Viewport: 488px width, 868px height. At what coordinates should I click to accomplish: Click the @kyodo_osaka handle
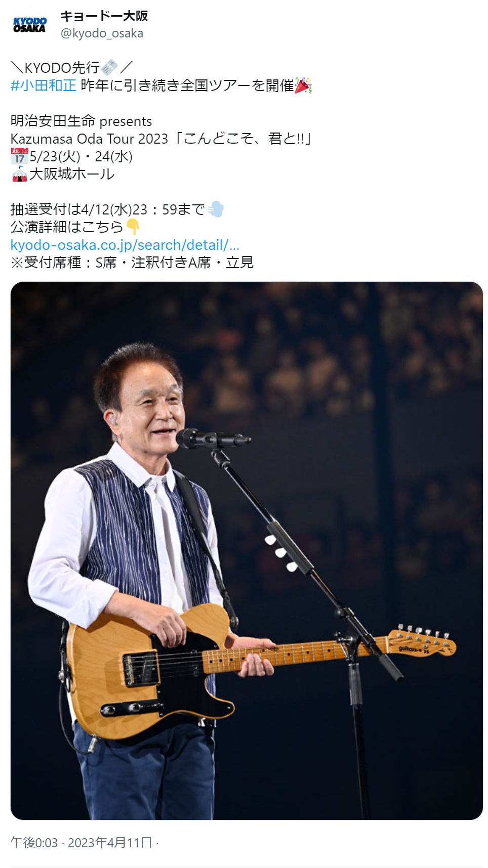[102, 33]
